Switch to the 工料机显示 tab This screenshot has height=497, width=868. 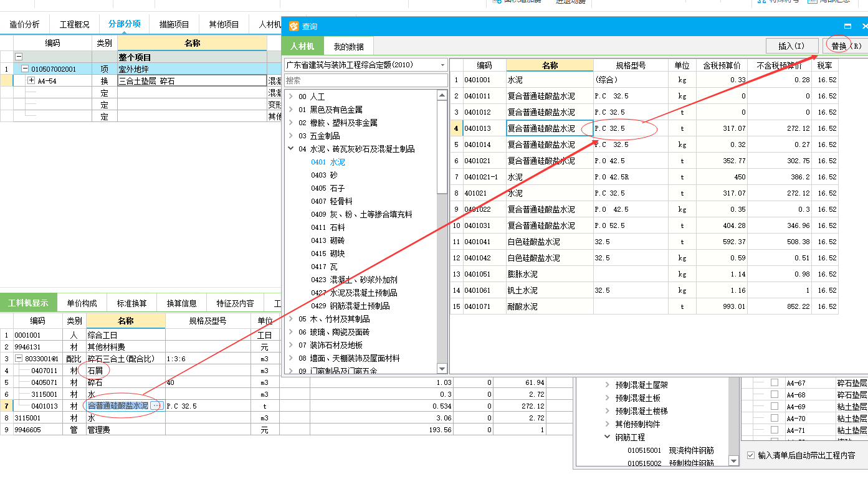[28, 303]
